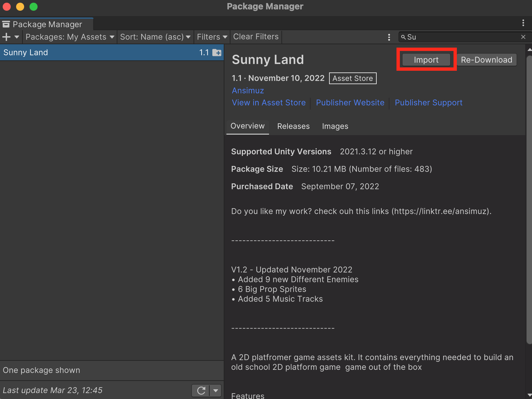Open the refresh options dropdown arrow

coord(216,391)
